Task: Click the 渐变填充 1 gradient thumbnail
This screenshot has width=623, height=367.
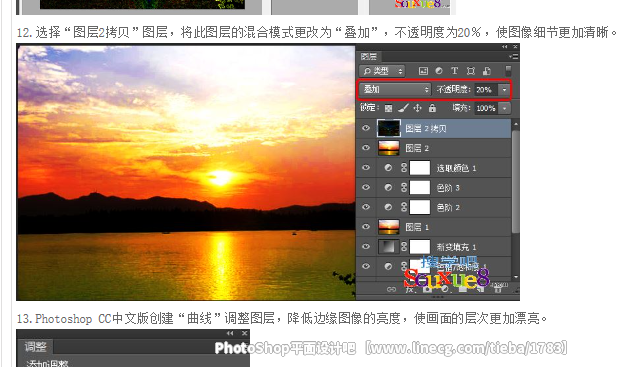Action: coord(388,247)
